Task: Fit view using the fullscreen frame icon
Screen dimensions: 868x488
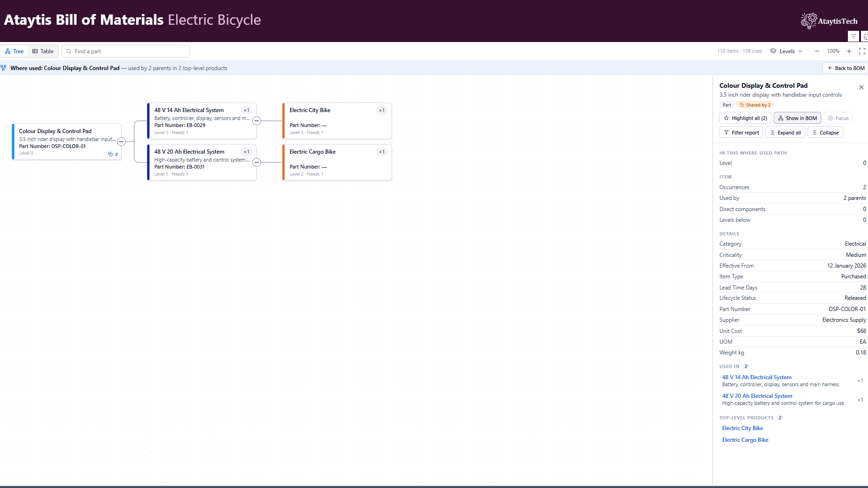Action: [862, 51]
